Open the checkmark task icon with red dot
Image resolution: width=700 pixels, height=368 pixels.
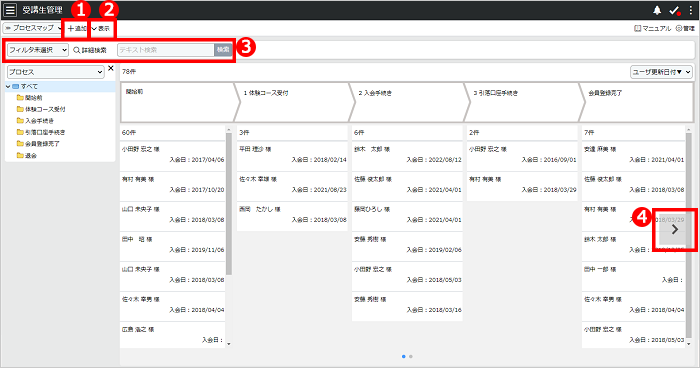[x=674, y=10]
